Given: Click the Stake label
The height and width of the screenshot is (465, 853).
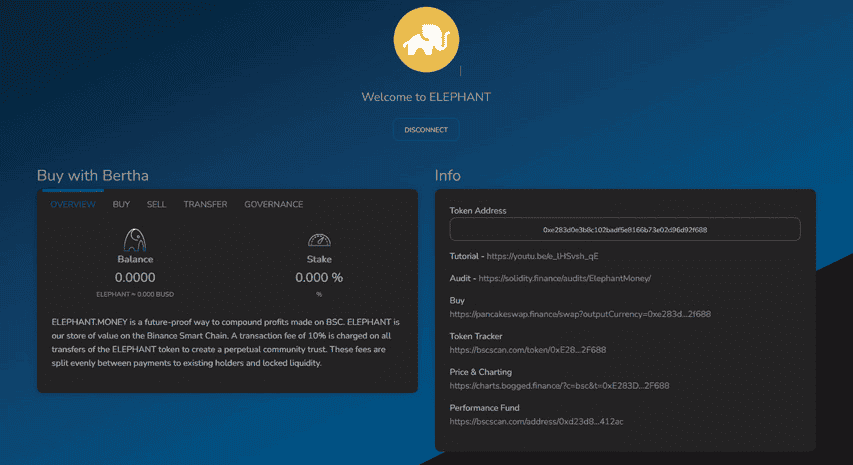Looking at the screenshot, I should click(319, 259).
